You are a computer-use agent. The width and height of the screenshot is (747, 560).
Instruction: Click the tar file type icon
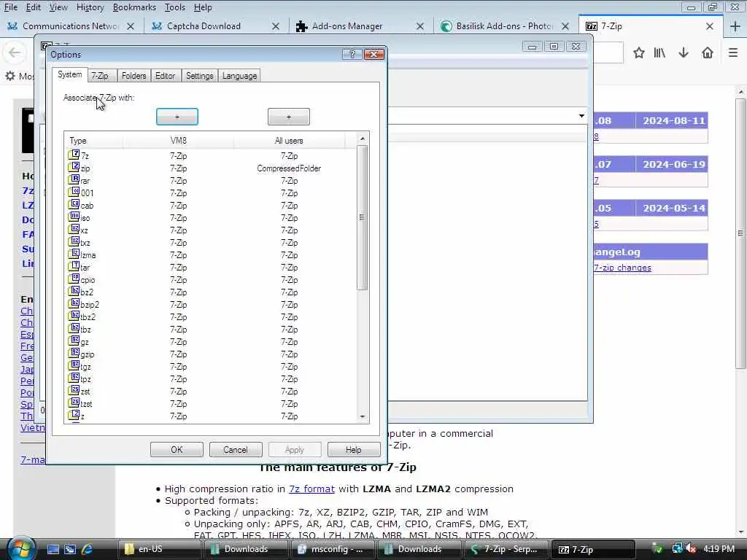[x=74, y=266]
